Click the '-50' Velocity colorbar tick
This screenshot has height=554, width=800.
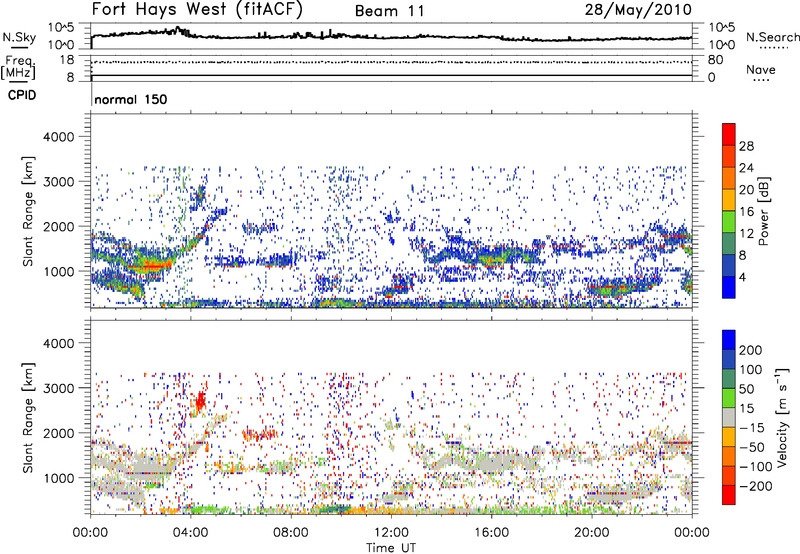752,447
